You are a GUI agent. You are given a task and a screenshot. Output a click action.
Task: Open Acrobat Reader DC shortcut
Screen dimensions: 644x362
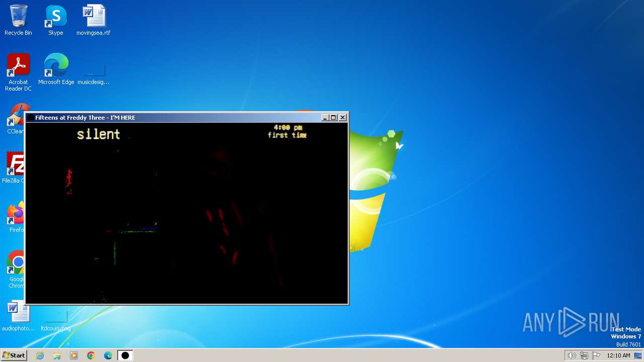click(x=18, y=72)
